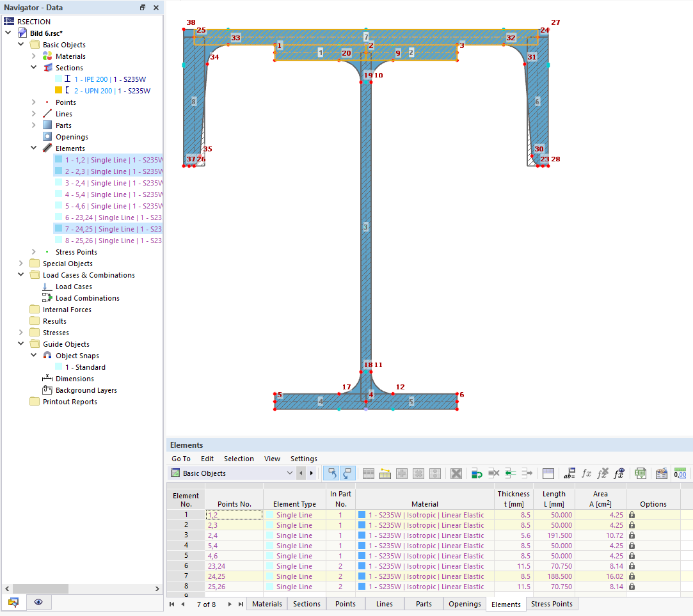Open the Selection menu in the Elements panel
The width and height of the screenshot is (693, 616).
239,459
